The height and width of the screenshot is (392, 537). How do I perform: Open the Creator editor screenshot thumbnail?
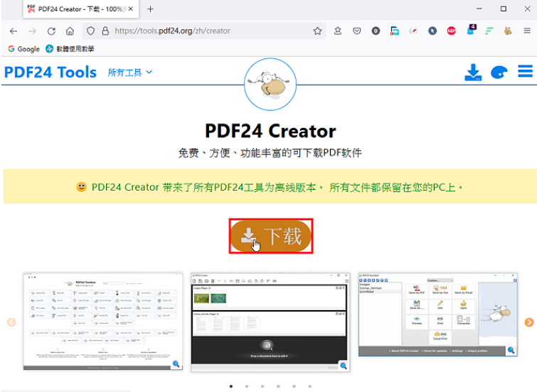(270, 322)
